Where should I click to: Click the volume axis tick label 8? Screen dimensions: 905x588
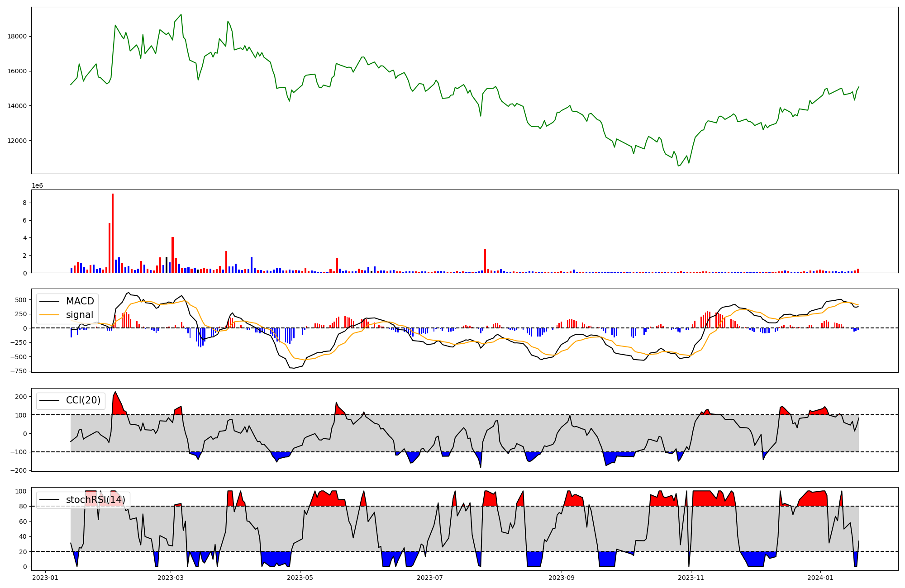coord(25,203)
